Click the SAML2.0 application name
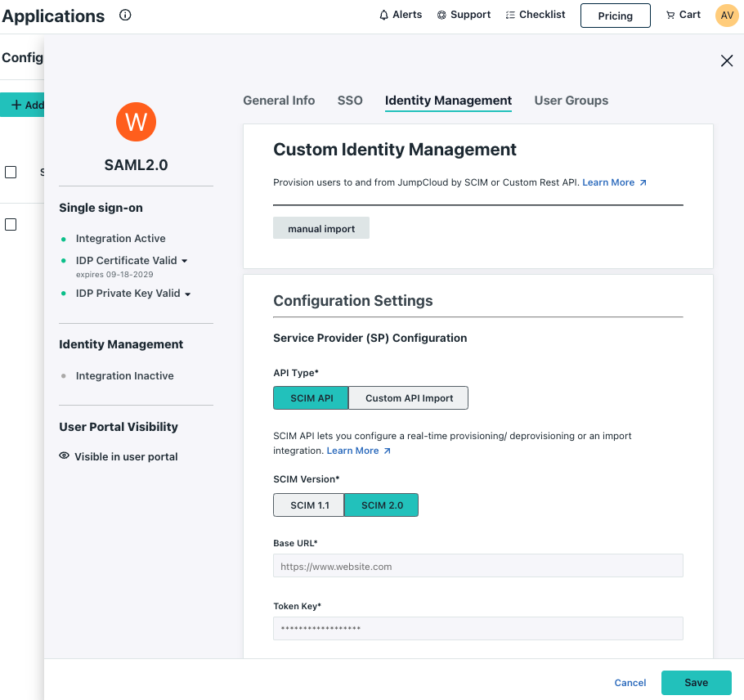744x700 pixels. [137, 164]
